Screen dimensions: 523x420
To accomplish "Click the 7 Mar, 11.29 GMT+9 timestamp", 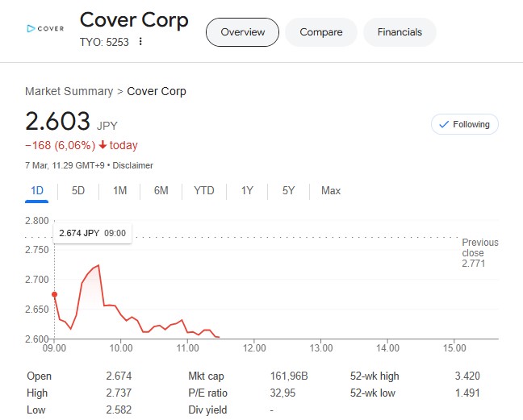I will click(65, 165).
